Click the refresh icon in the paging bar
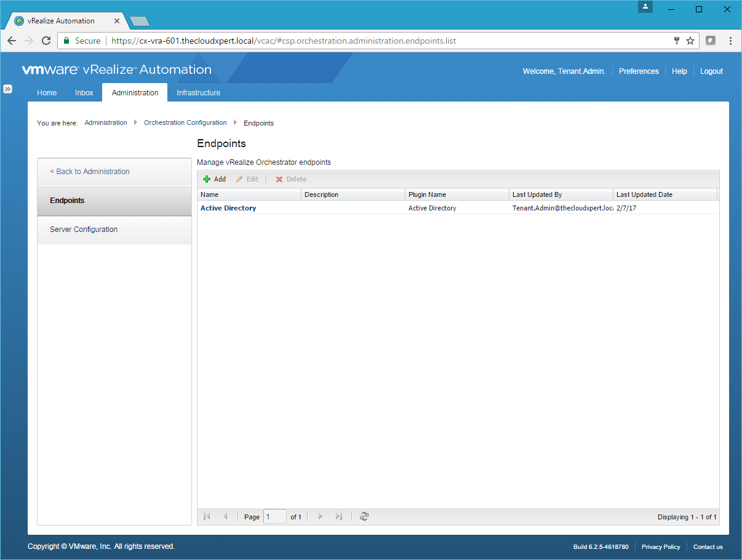The height and width of the screenshot is (560, 742). (x=364, y=517)
